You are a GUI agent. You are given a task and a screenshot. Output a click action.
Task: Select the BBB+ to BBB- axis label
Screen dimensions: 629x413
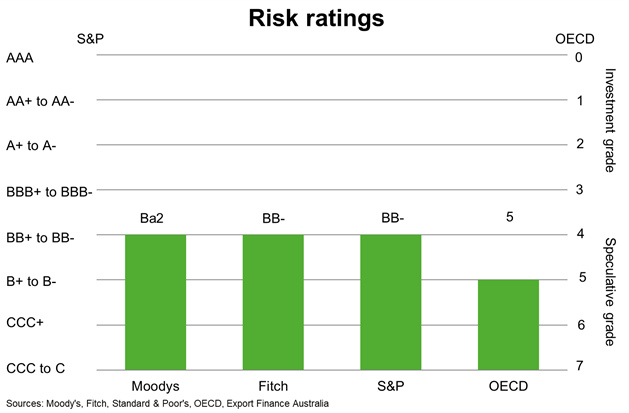49,192
